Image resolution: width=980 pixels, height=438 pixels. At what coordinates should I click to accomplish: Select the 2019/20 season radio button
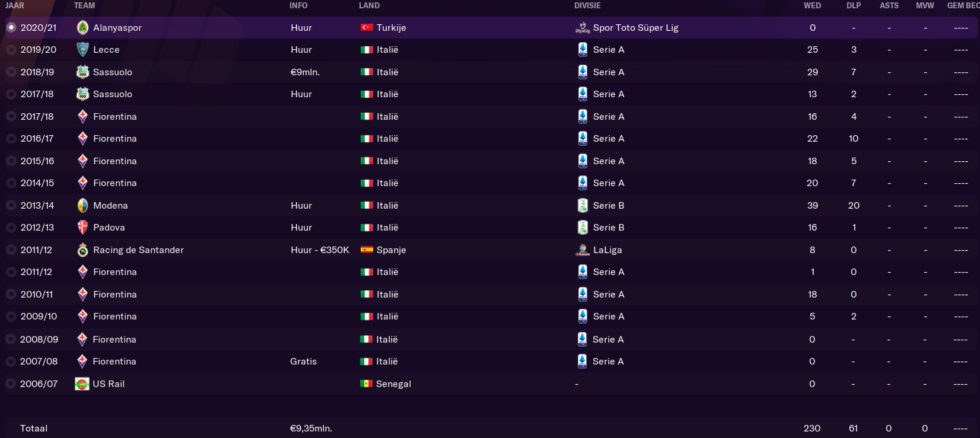point(11,50)
